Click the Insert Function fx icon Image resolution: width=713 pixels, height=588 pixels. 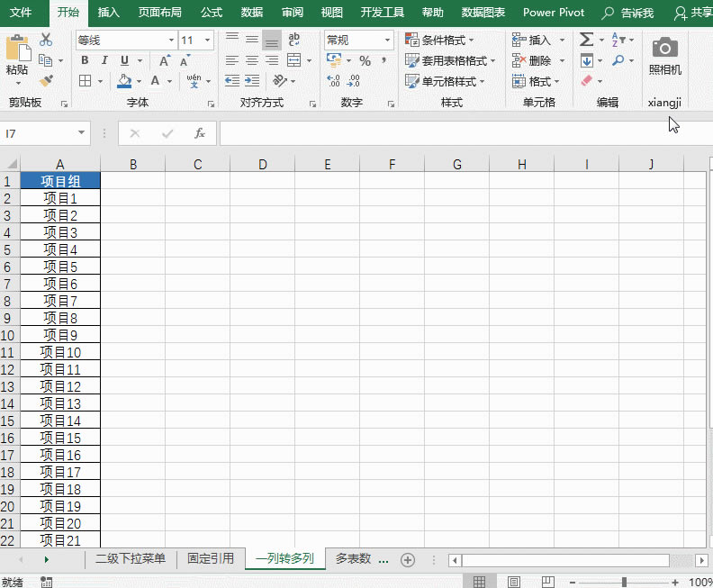click(x=200, y=134)
